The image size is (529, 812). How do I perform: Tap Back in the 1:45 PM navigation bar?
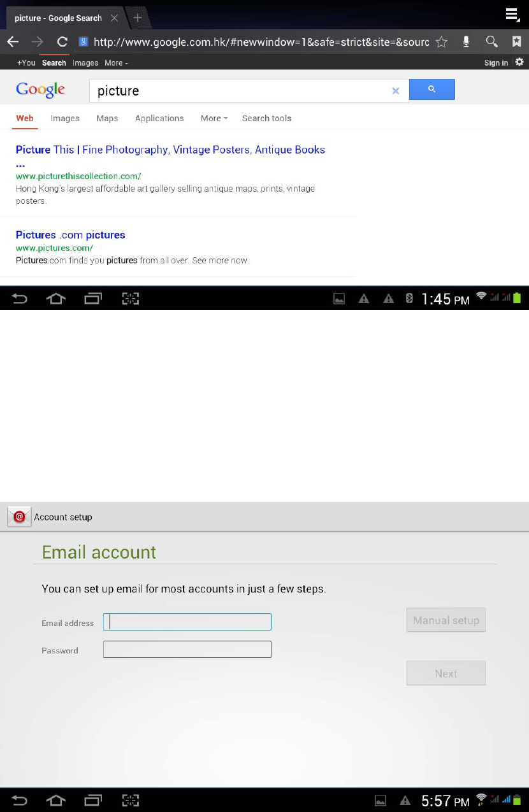pyautogui.click(x=20, y=298)
